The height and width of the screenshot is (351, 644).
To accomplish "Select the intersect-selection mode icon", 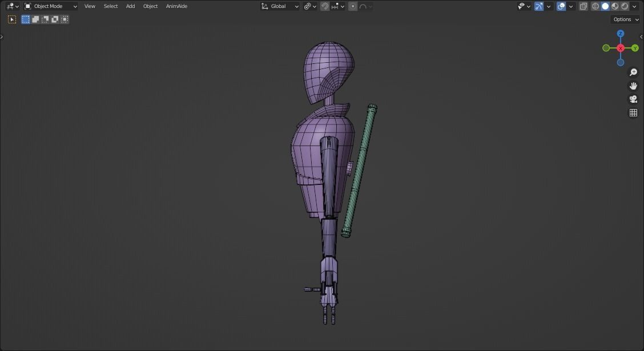I will pyautogui.click(x=65, y=19).
